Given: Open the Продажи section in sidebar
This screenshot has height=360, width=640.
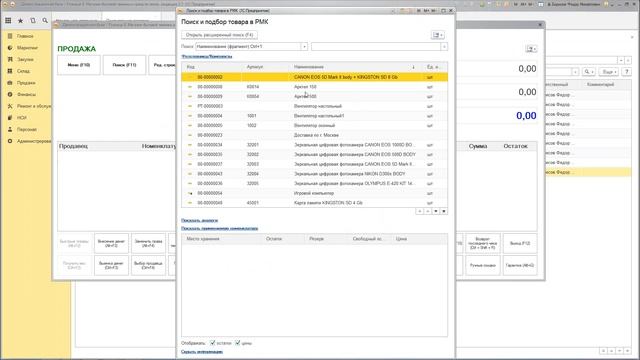Looking at the screenshot, I should point(26,83).
